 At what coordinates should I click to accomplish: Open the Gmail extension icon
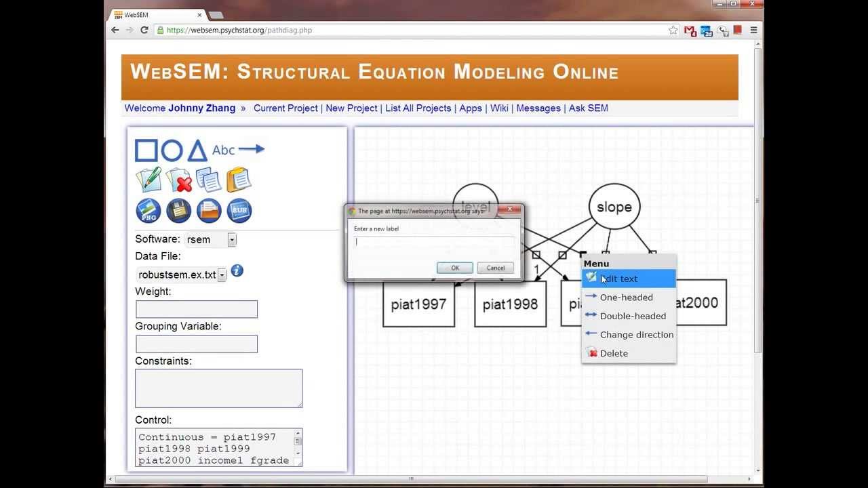690,30
